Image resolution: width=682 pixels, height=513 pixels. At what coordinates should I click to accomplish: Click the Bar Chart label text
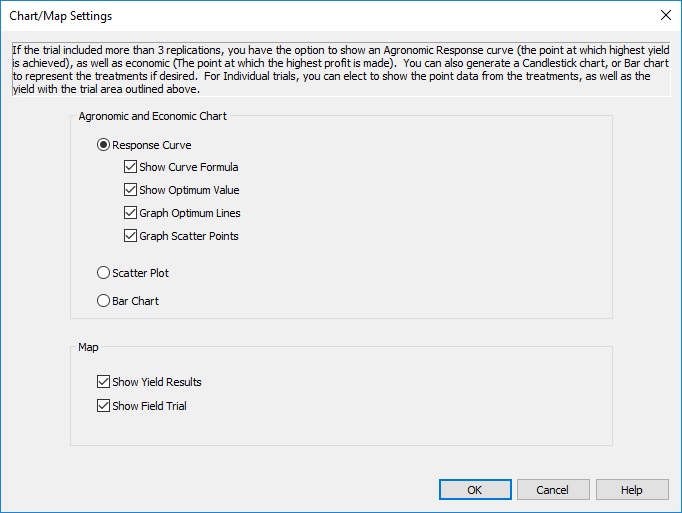pos(135,301)
